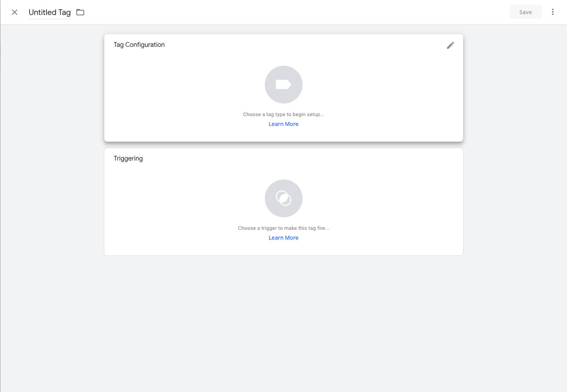Select the Tag Configuration heading

pos(139,44)
